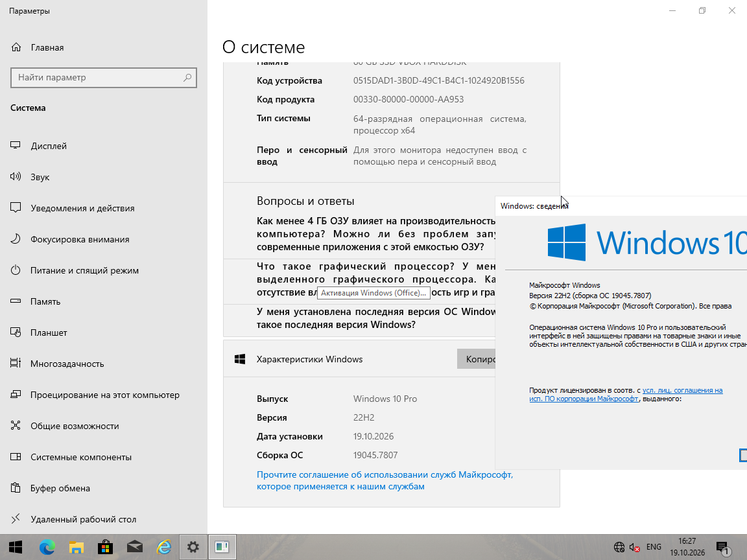This screenshot has width=747, height=560.
Task: Open Microsoft Store from the taskbar
Action: click(105, 547)
